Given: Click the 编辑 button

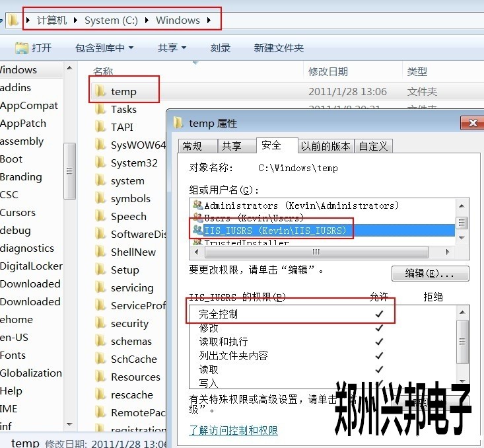Looking at the screenshot, I should [x=430, y=274].
